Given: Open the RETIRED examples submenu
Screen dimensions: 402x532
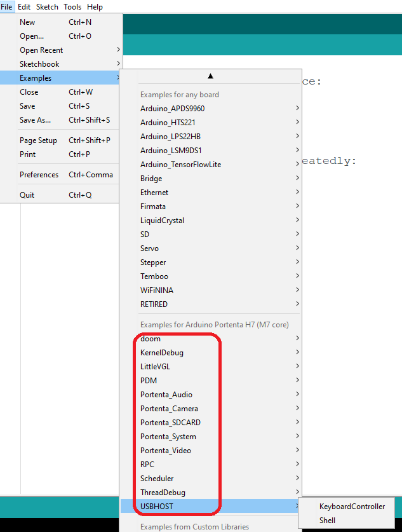Looking at the screenshot, I should click(211, 304).
